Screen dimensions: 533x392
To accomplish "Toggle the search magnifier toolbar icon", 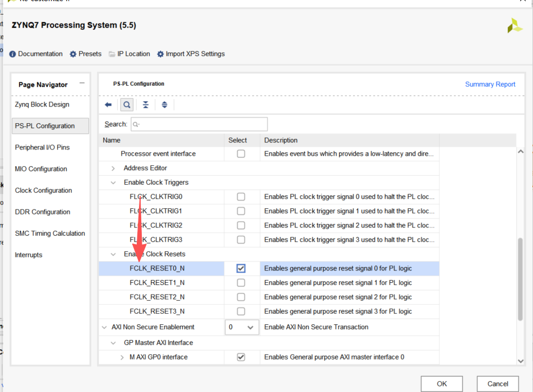I will (x=127, y=105).
